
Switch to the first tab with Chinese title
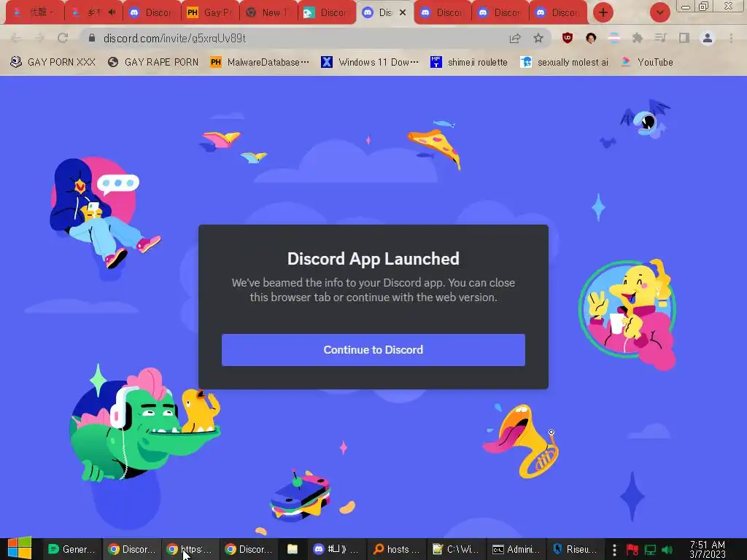tap(34, 12)
